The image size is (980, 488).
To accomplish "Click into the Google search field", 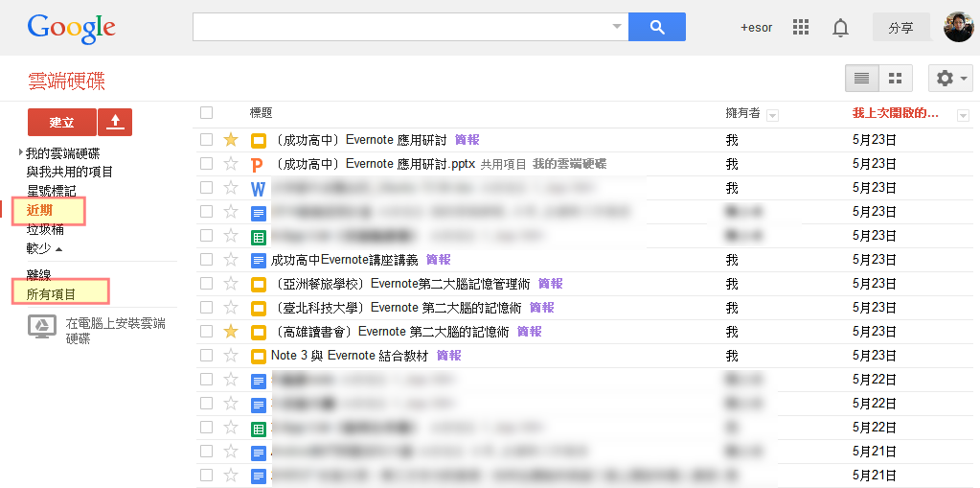I will (x=401, y=27).
